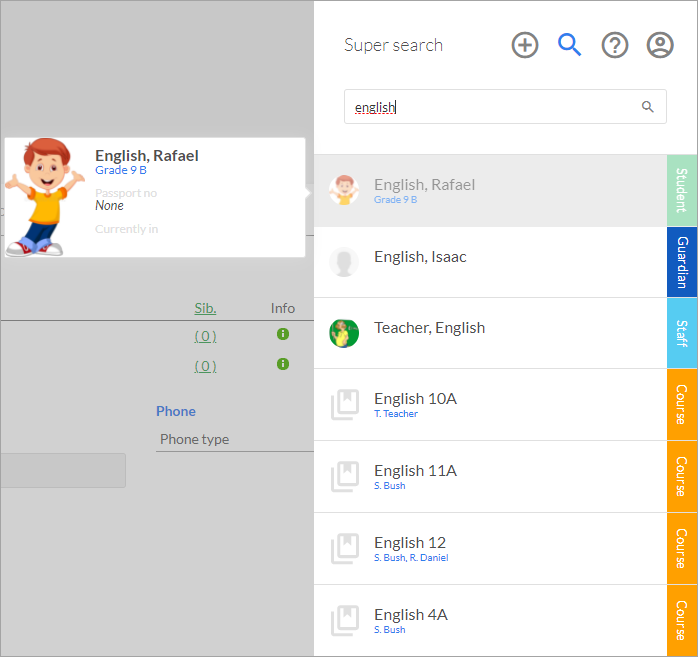Click Grade 9 B under Rafael result
This screenshot has width=698, height=657.
point(395,200)
